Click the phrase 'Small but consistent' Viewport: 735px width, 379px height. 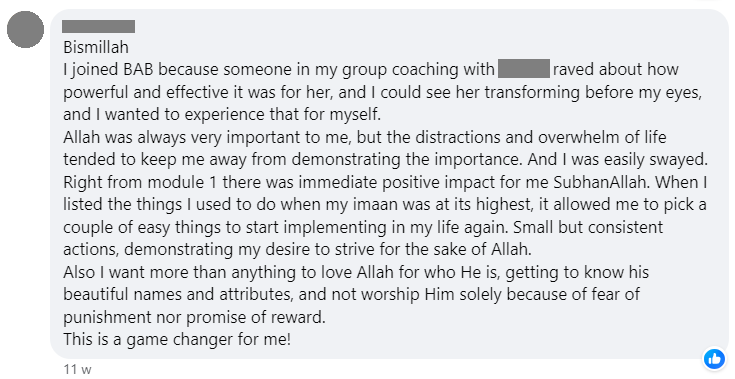(588, 227)
